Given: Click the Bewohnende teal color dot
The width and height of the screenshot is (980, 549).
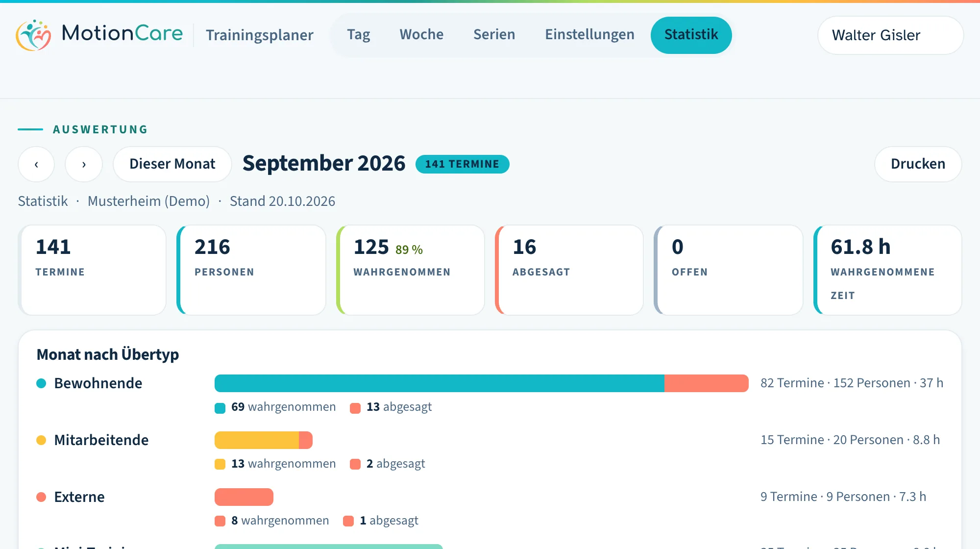Looking at the screenshot, I should click(x=41, y=383).
